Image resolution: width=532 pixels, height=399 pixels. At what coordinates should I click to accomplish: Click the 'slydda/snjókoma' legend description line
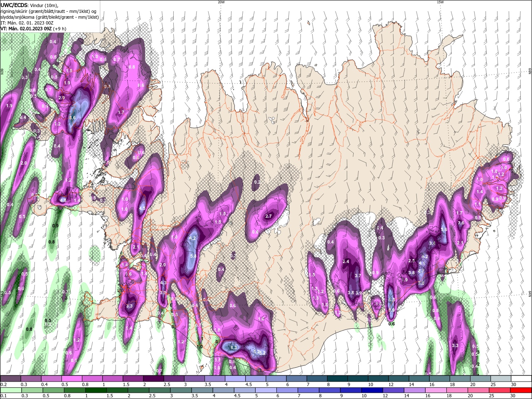click(x=49, y=17)
